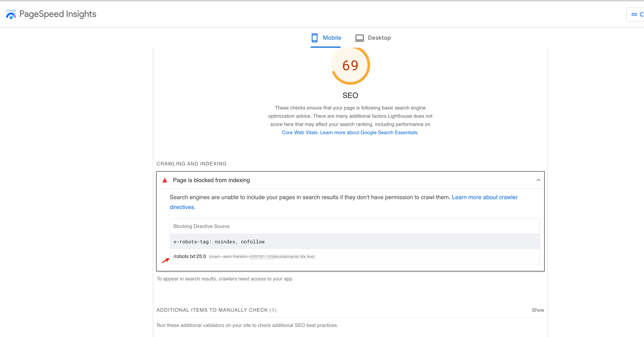Toggle the 'Page is blocked from indexing' header
Viewport: 644px width, 337px height.
coord(211,180)
